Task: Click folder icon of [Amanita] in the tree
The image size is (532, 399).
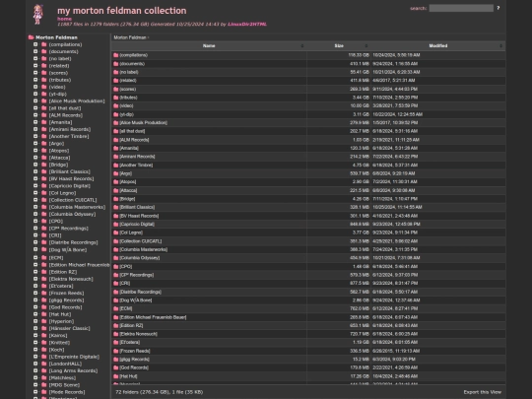Action: point(43,122)
